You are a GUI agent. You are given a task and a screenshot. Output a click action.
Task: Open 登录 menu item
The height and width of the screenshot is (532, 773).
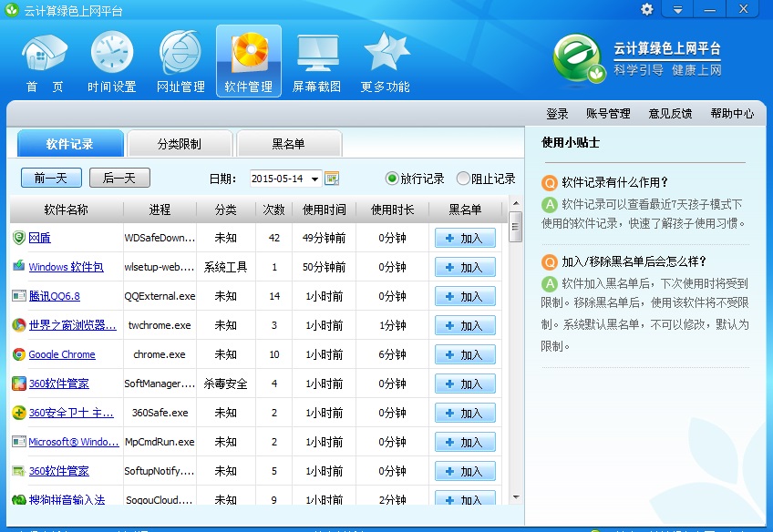click(557, 114)
